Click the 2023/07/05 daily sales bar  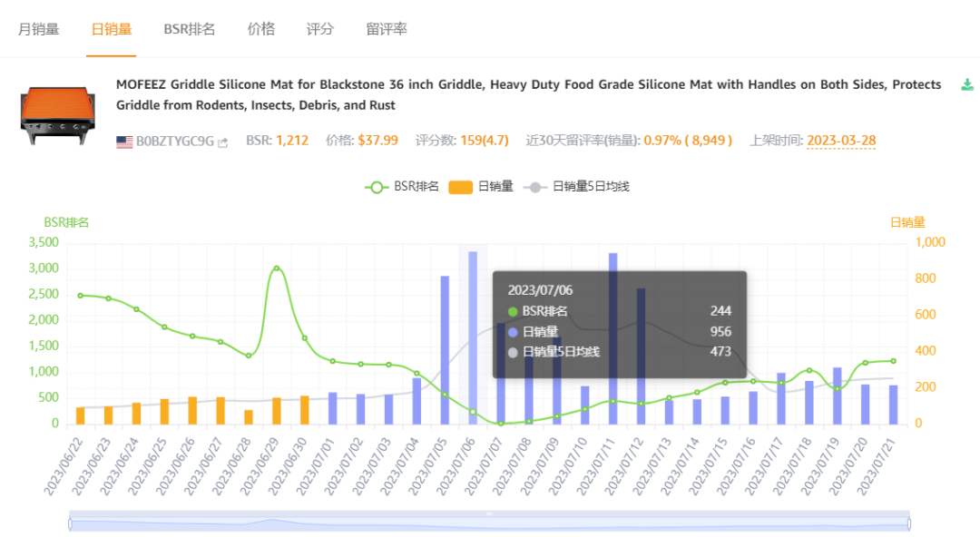click(x=445, y=350)
